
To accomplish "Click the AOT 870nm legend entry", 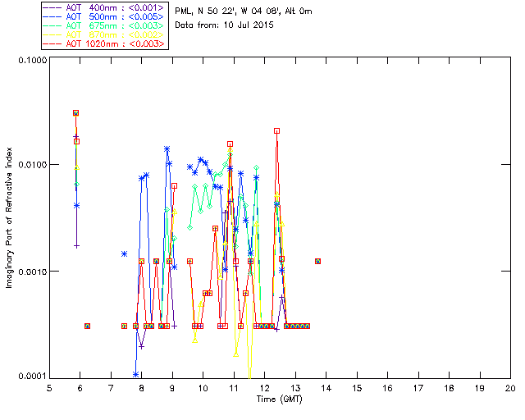I will click(103, 34).
